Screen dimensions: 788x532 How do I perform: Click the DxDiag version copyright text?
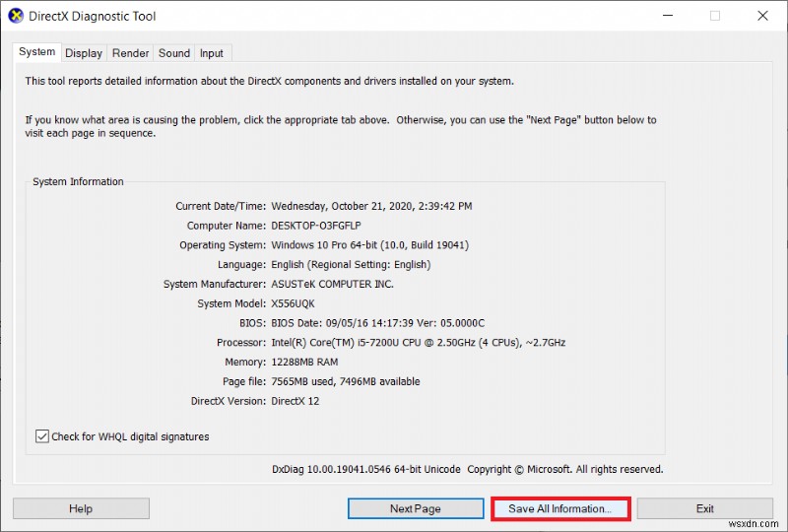[467, 469]
